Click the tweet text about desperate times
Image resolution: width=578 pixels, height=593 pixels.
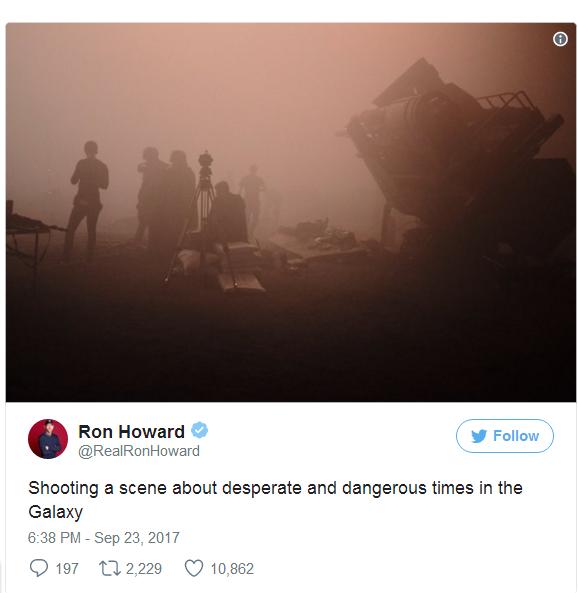tap(275, 500)
